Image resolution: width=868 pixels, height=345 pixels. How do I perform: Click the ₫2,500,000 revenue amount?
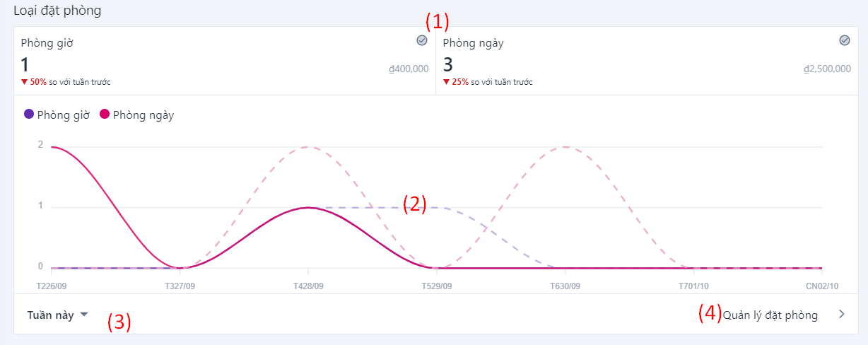[826, 69]
